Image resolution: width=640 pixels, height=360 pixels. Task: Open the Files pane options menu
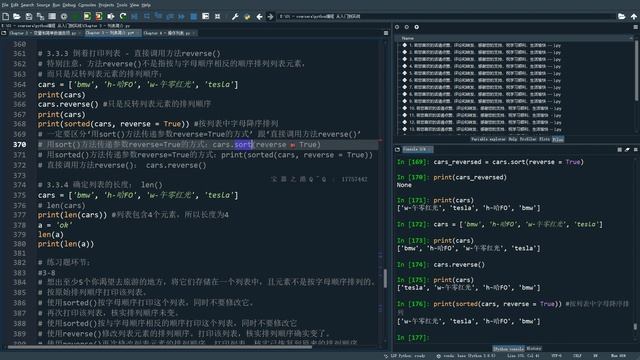[x=636, y=27]
